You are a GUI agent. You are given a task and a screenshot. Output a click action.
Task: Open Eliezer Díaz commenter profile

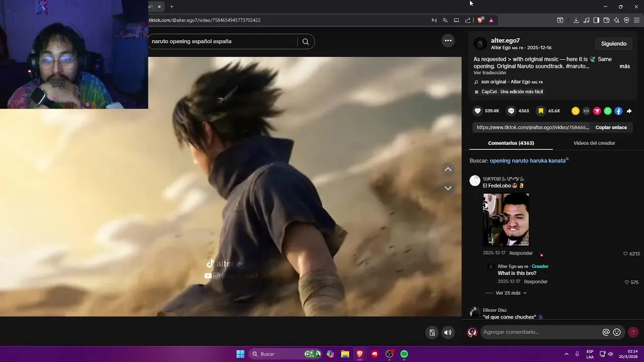click(x=495, y=310)
